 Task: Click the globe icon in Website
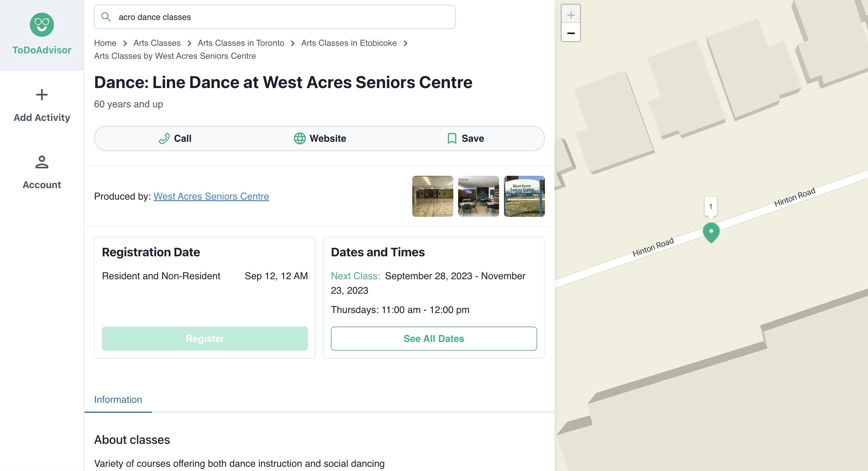click(x=300, y=139)
